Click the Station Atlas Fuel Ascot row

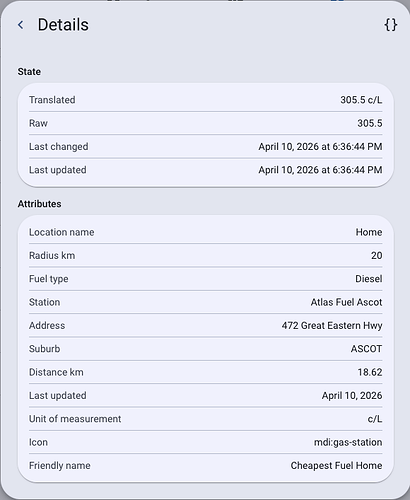click(205, 302)
